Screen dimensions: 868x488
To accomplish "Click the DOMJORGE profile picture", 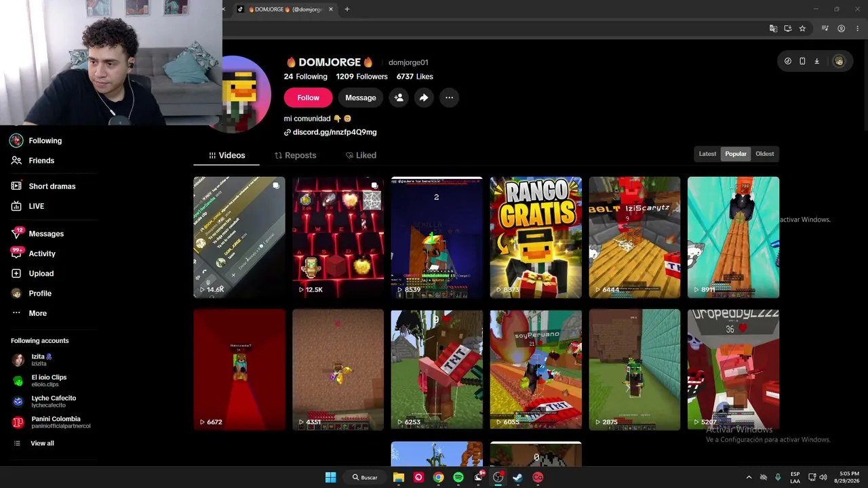I will pos(247,94).
